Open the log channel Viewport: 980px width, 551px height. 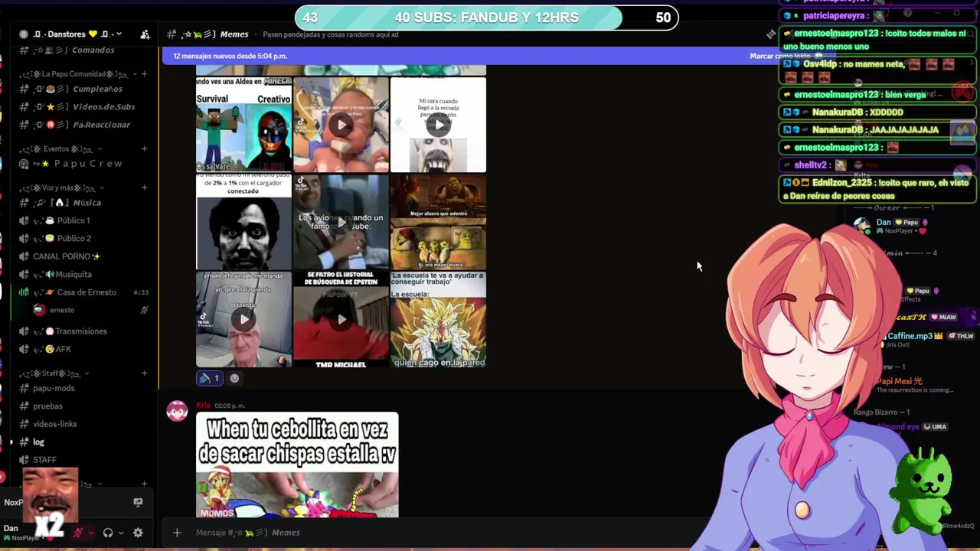tap(84, 442)
